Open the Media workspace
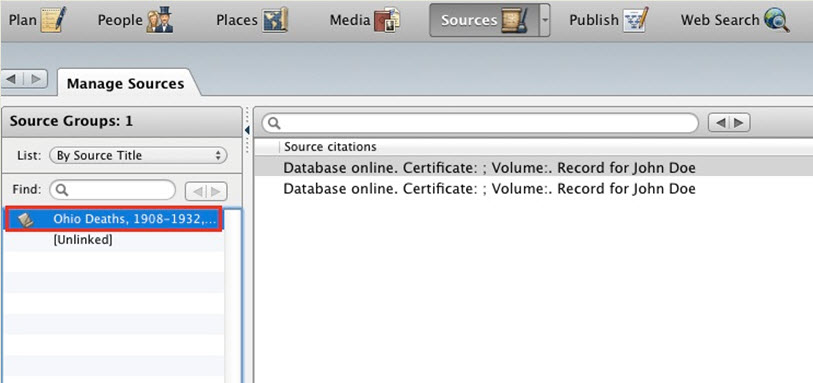Image resolution: width=813 pixels, height=383 pixels. pos(365,20)
